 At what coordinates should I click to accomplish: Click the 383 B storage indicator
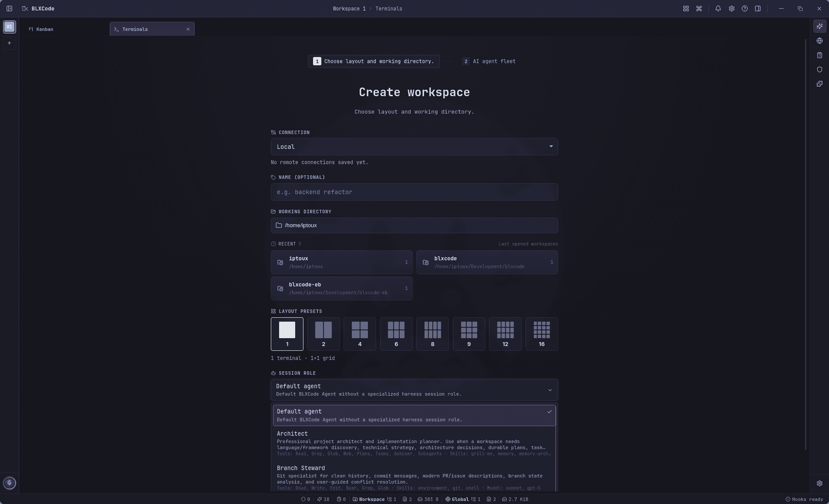coord(428,499)
